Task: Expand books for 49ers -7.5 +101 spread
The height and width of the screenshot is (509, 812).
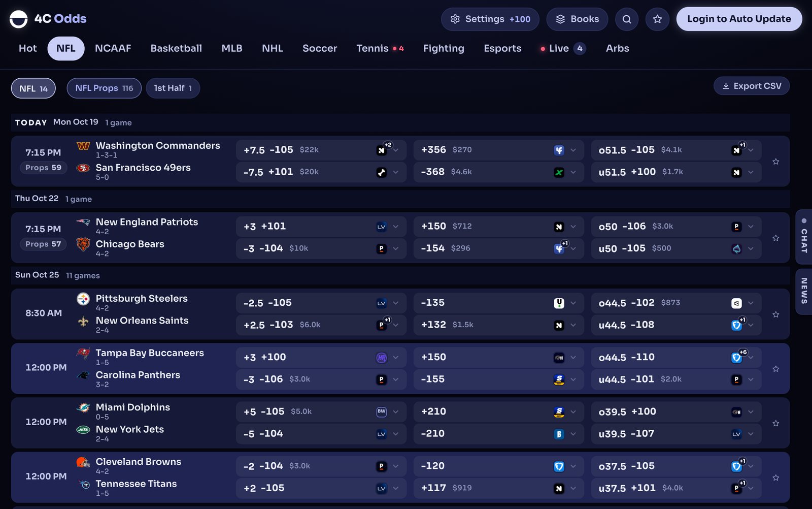Action: (x=396, y=172)
